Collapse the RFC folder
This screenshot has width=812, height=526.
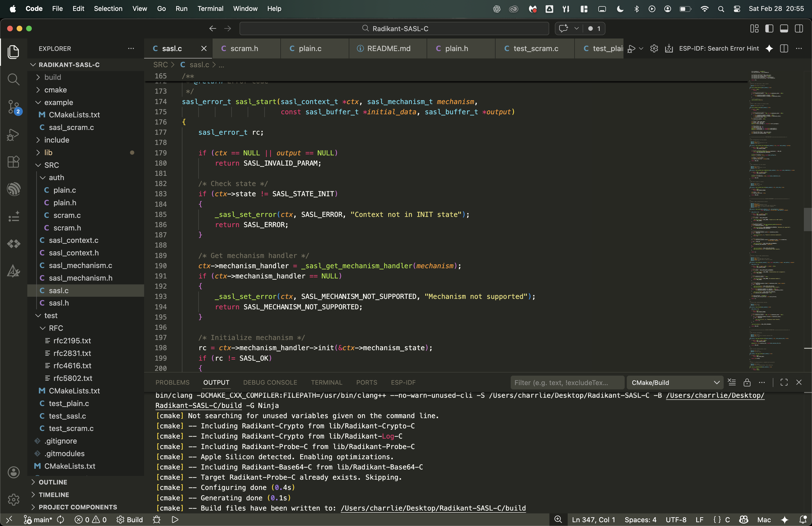coord(86,328)
